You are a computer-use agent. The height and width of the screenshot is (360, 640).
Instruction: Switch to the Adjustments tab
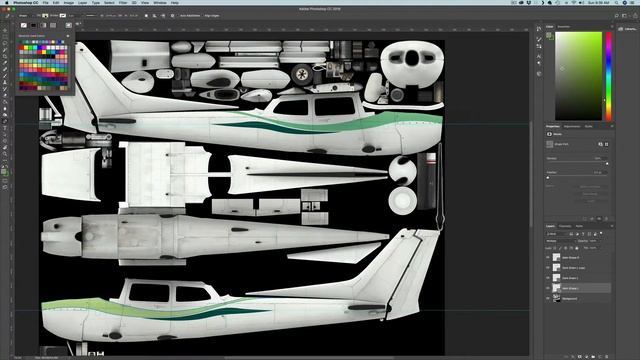click(572, 126)
